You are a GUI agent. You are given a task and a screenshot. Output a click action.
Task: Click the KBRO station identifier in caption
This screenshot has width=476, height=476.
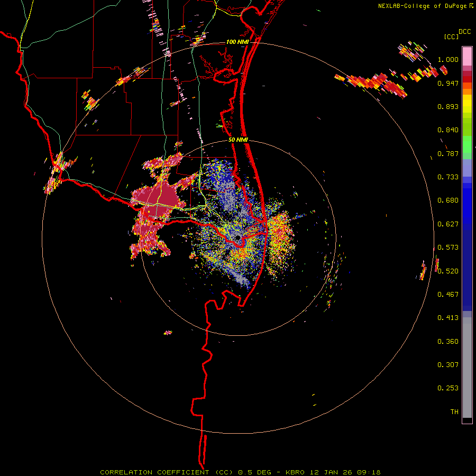[x=295, y=472]
